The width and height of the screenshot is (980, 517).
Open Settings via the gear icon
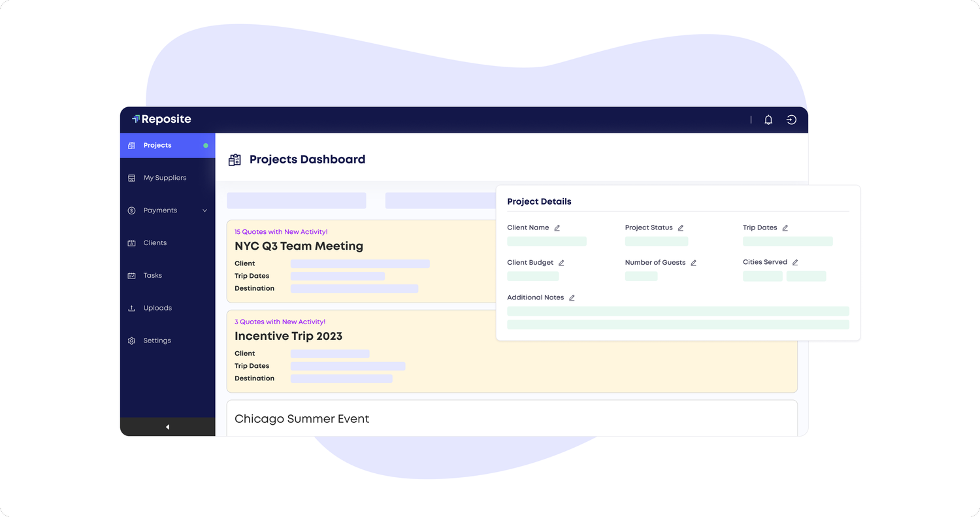coord(133,340)
